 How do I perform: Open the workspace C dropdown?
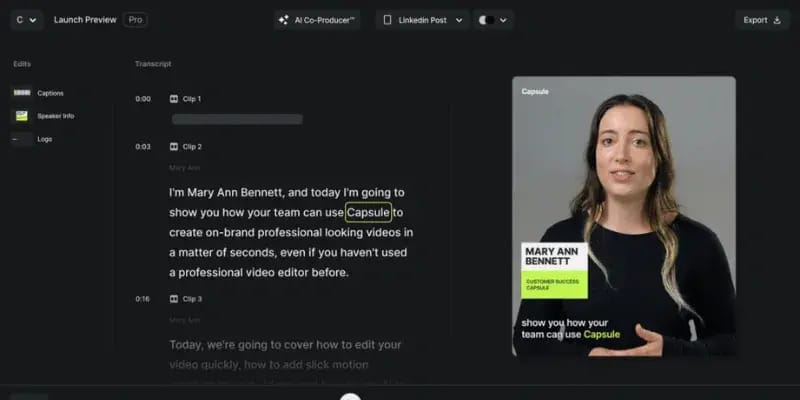27,20
